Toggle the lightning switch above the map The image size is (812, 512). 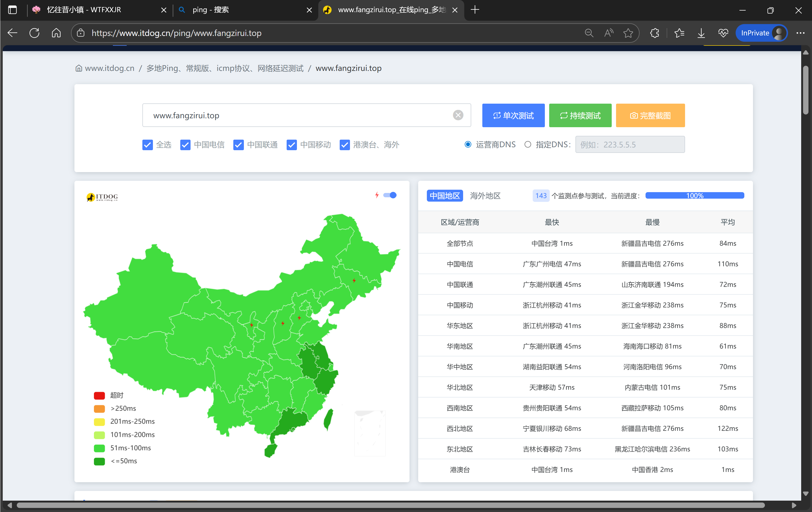click(x=390, y=195)
